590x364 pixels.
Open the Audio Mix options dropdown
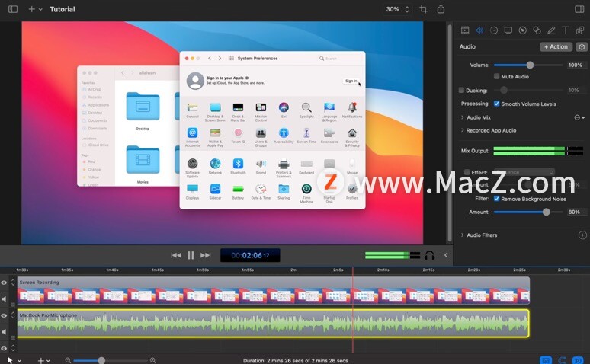(x=579, y=118)
